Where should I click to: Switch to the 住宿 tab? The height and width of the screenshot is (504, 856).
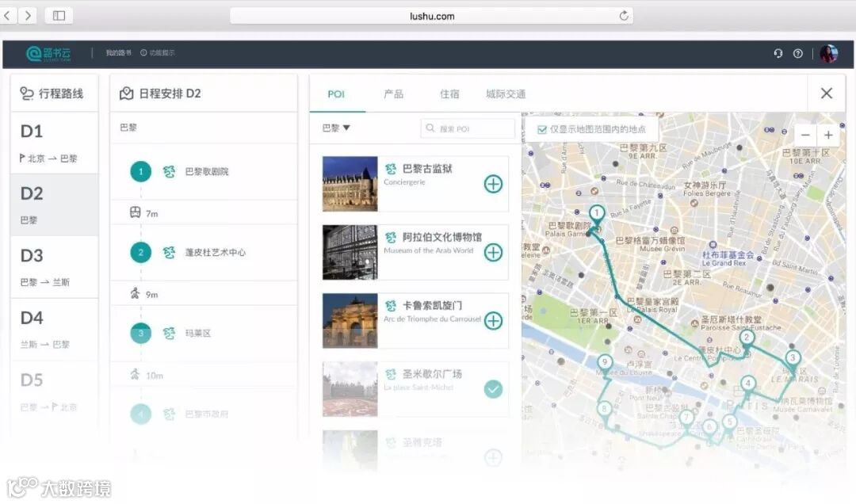pos(449,94)
